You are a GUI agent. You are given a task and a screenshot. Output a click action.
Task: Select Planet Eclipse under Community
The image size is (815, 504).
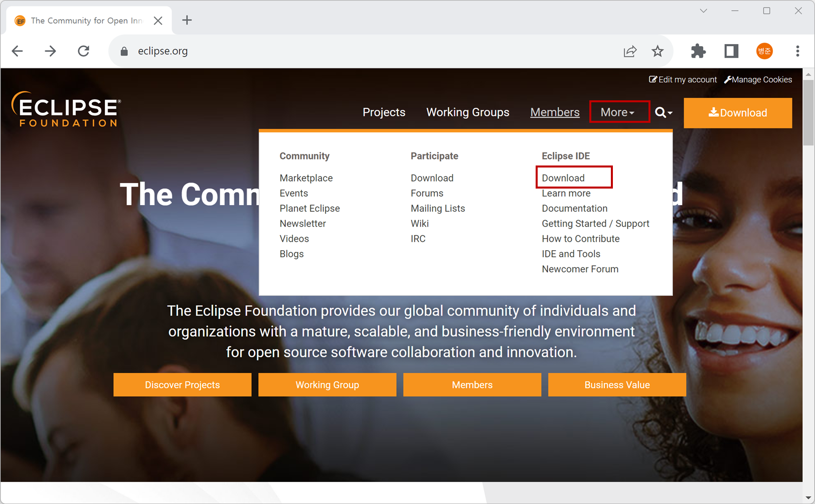309,208
